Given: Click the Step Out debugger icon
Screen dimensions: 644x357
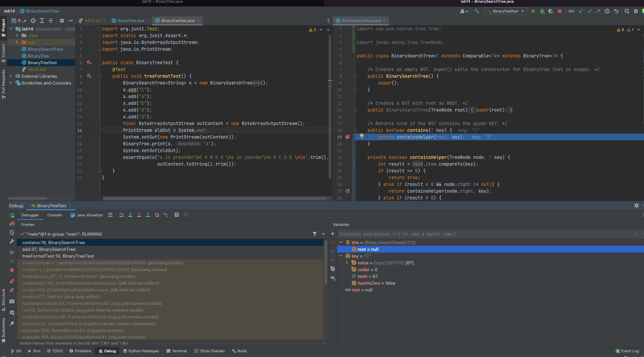Looking at the screenshot, I should pyautogui.click(x=148, y=215).
